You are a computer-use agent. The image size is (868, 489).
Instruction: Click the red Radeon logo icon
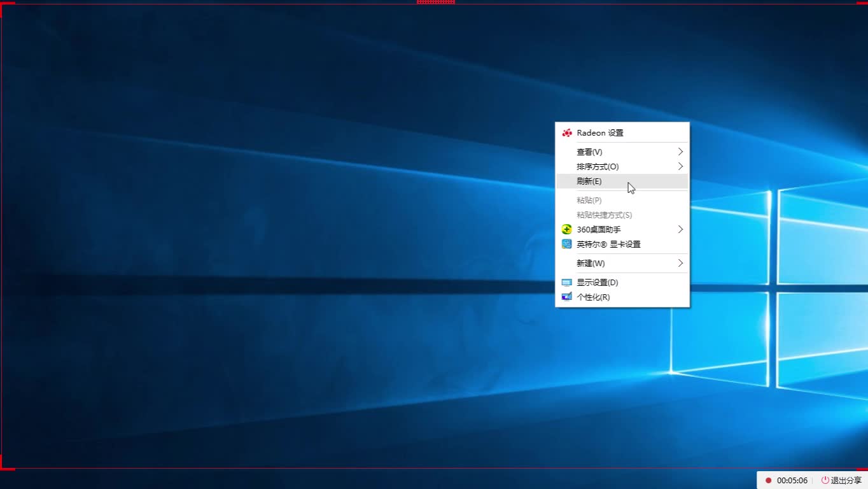(x=566, y=133)
